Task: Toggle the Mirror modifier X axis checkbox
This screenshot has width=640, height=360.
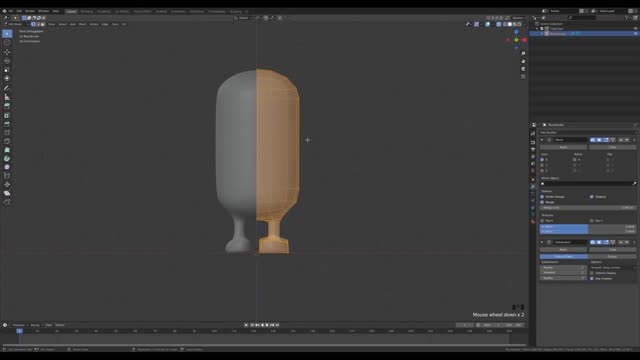Action: (x=542, y=160)
